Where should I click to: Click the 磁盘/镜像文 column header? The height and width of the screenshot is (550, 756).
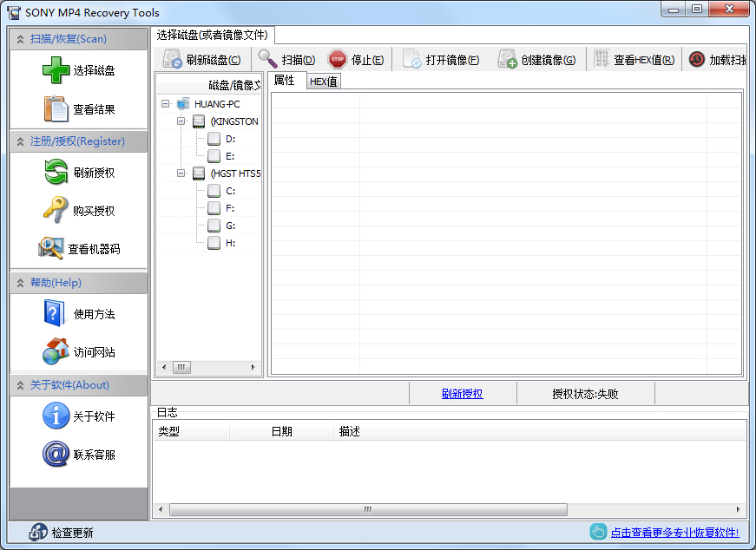coord(209,85)
